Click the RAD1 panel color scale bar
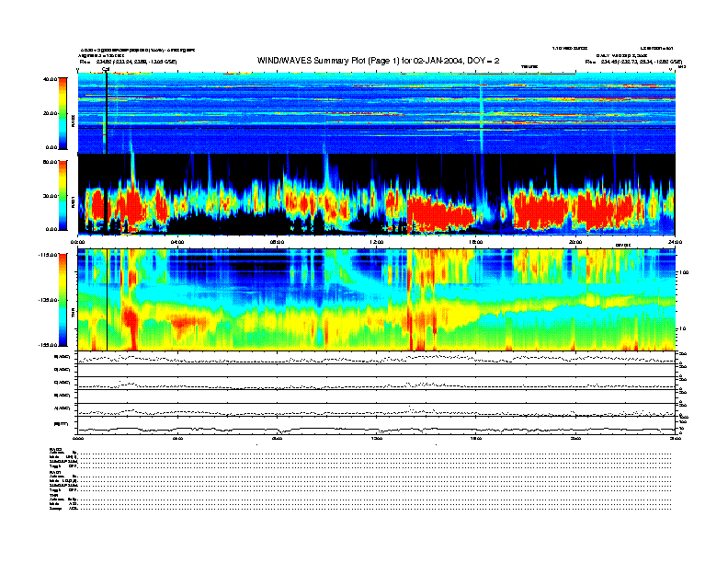This screenshot has width=728, height=563. (63, 195)
